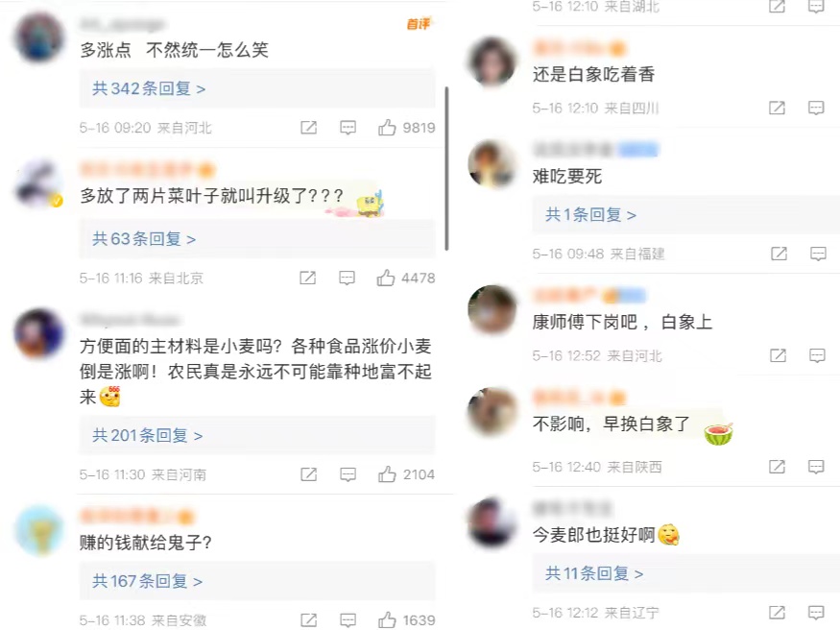
Task: Share the 09:20 comment from 河北
Action: [x=308, y=128]
